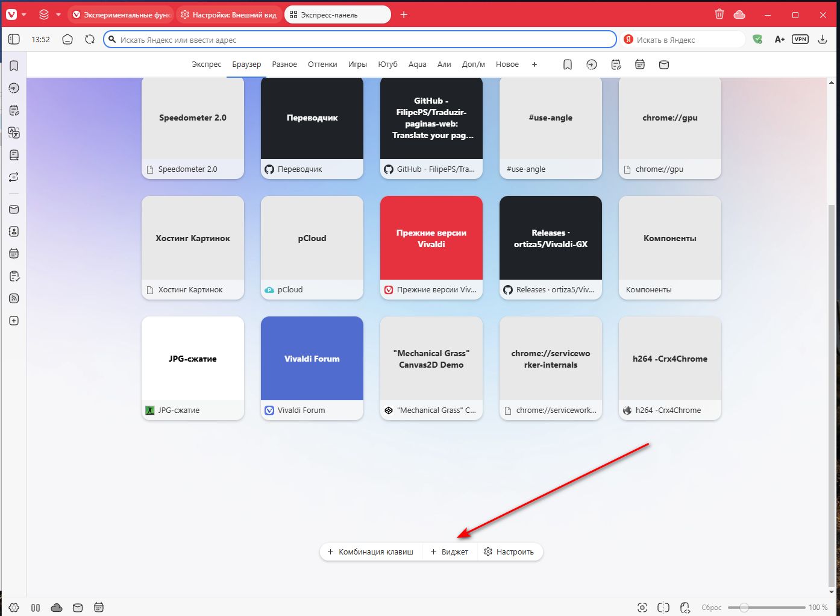
Task: Open the Notes panel in left sidebar
Action: (x=14, y=110)
